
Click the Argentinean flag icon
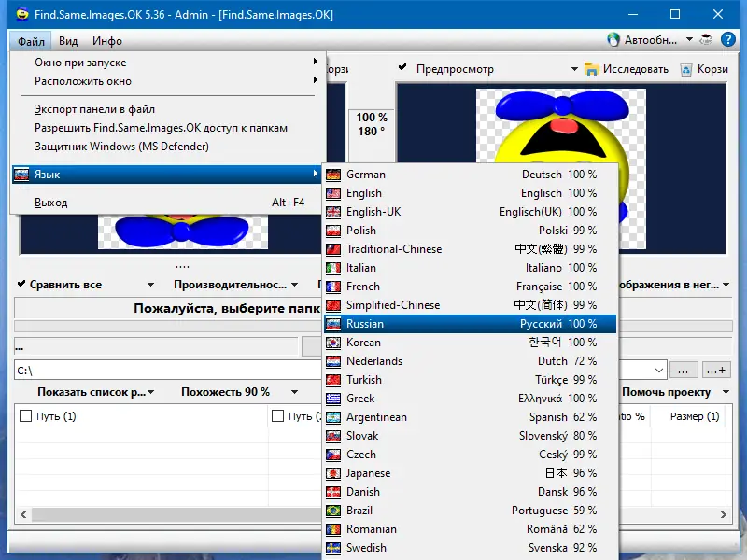click(333, 417)
